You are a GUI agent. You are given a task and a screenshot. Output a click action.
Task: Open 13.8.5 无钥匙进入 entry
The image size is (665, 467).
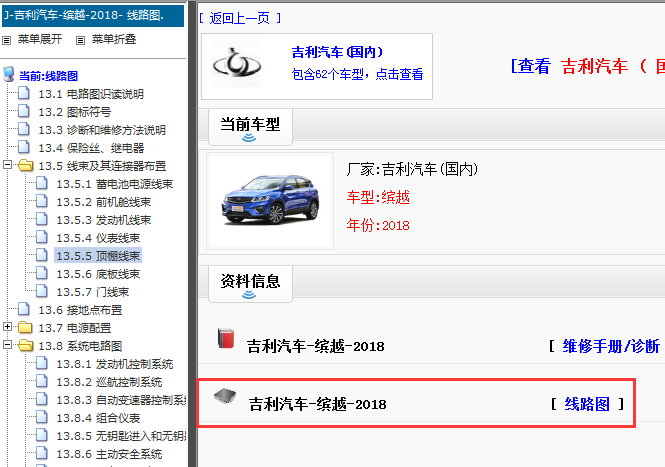(x=121, y=436)
